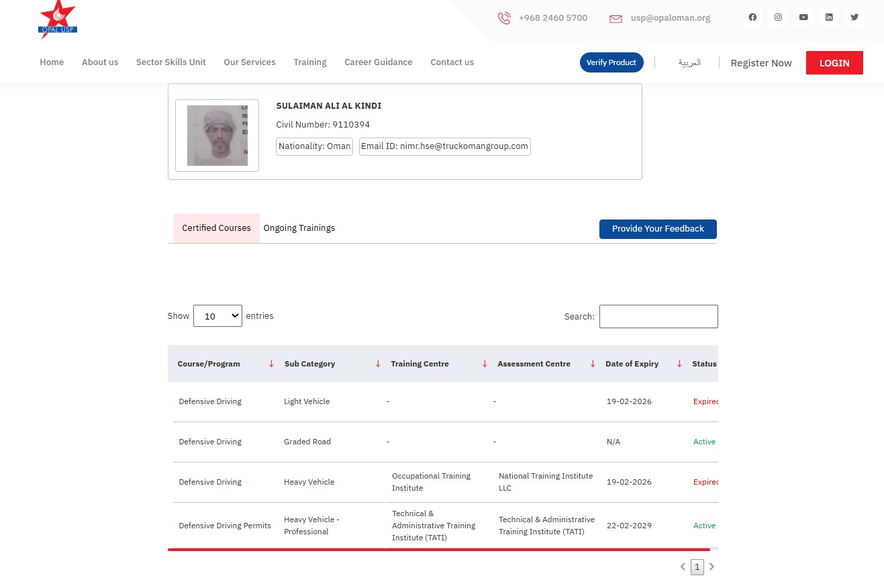The image size is (884, 588).
Task: Open the Facebook social icon
Action: pos(752,17)
